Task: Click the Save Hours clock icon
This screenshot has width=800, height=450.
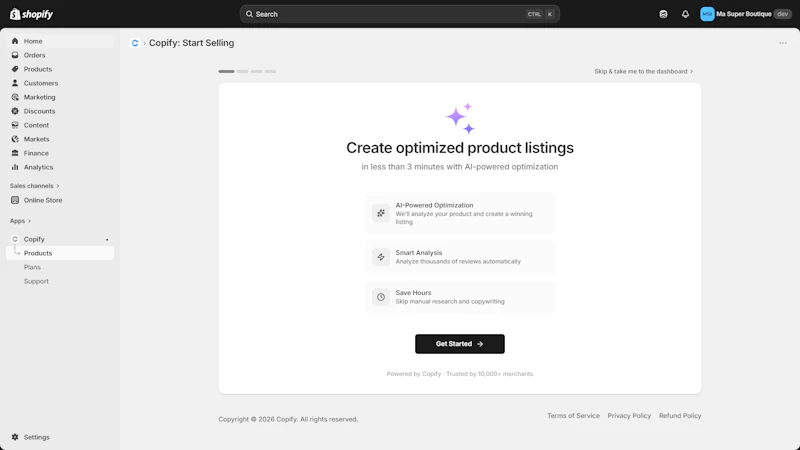Action: pyautogui.click(x=381, y=297)
